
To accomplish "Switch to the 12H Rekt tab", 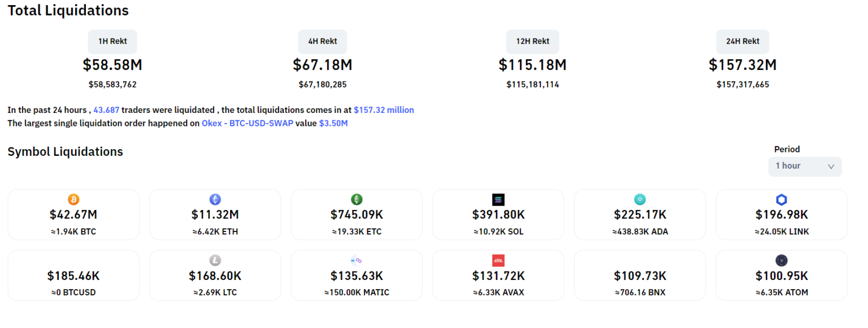I will click(x=532, y=41).
